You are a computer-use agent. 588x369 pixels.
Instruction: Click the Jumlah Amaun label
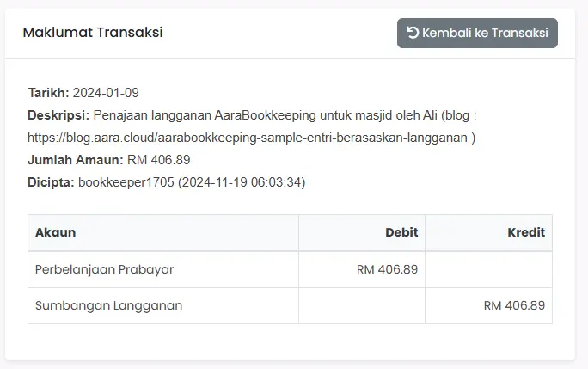(x=76, y=160)
